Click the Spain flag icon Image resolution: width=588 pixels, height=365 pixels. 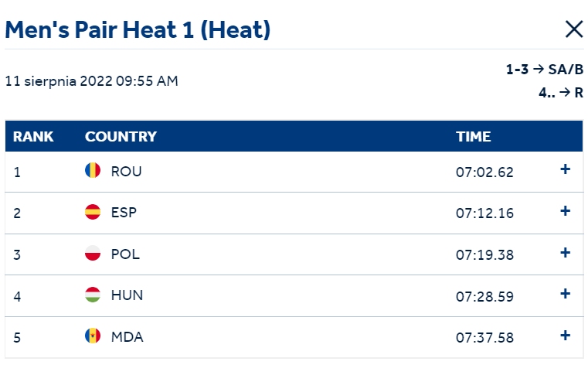[93, 212]
